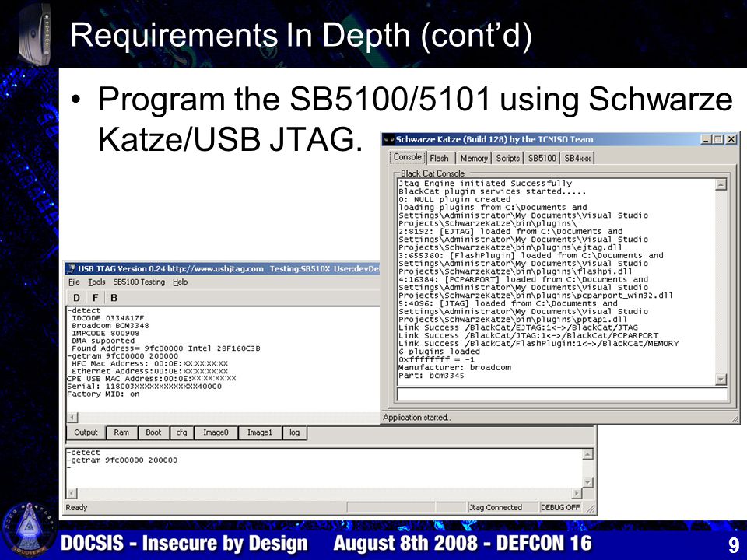Click the Ready status text
The image size is (747, 560).
pyautogui.click(x=77, y=508)
